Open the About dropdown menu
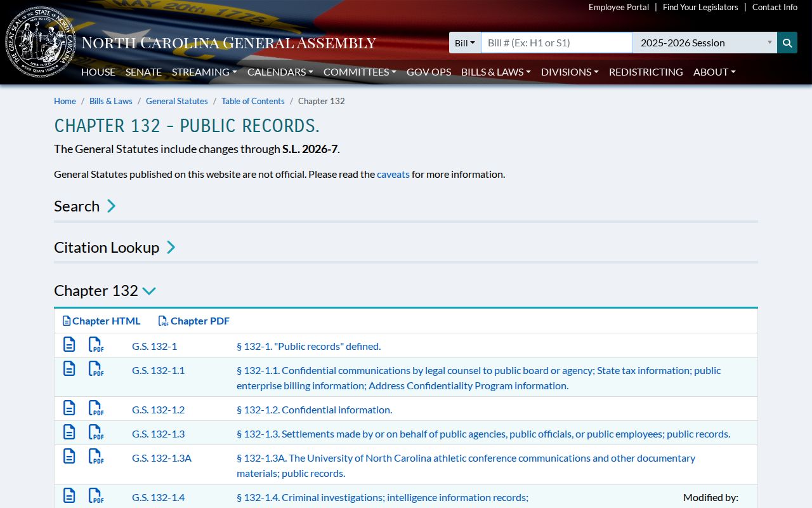Viewport: 812px width, 508px height. [x=714, y=72]
